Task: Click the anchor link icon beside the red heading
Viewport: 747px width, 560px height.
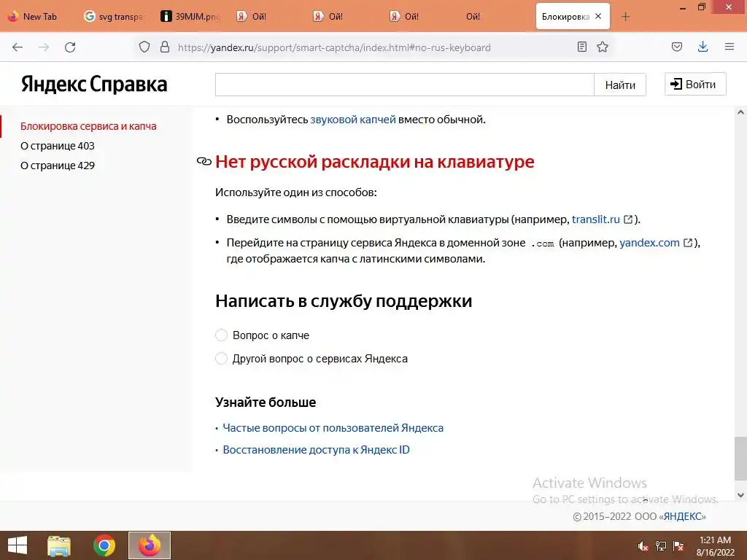Action: click(x=204, y=162)
